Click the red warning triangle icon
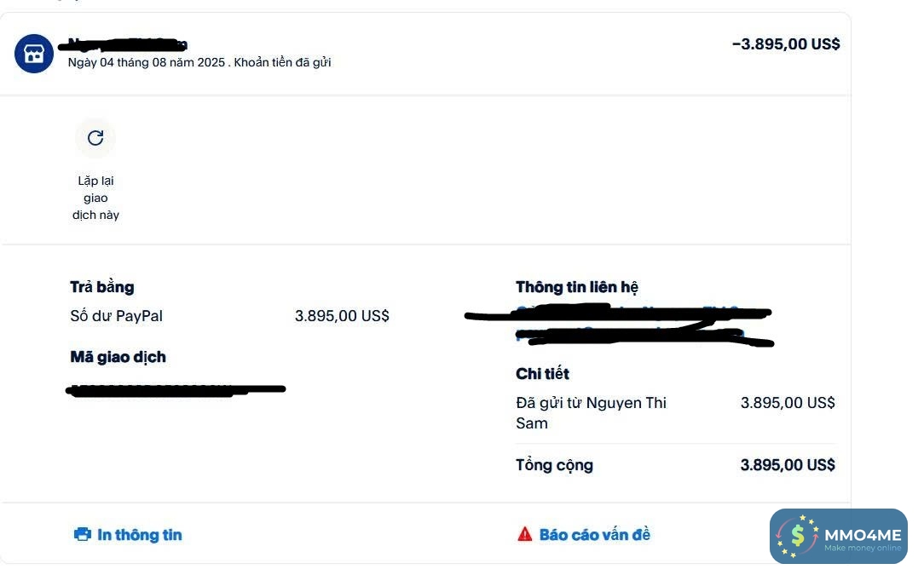 [x=525, y=535]
